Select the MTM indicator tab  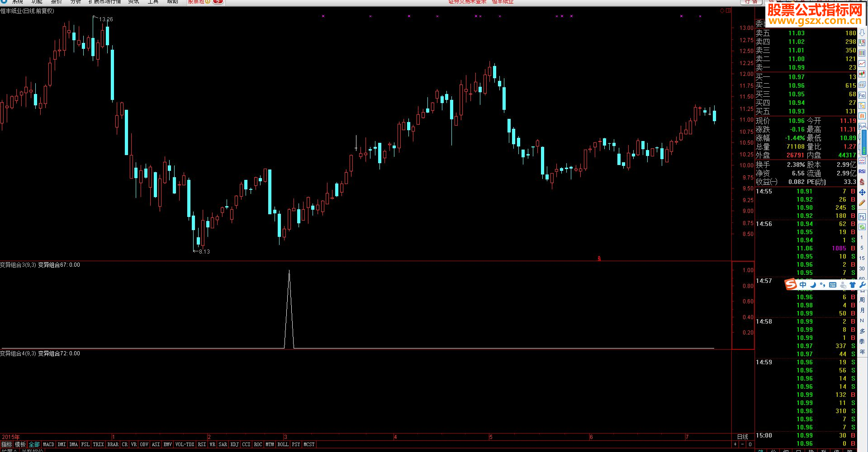(x=270, y=445)
